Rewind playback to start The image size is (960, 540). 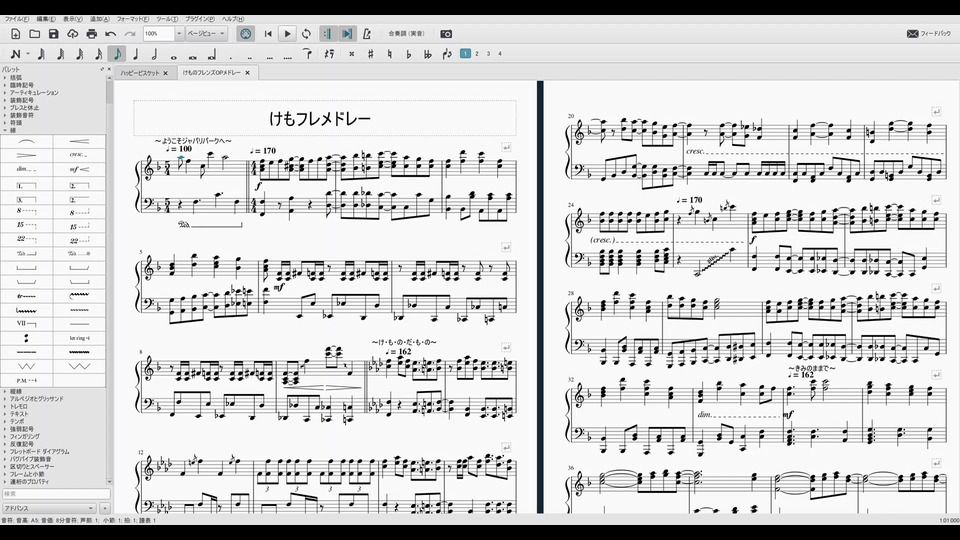pos(268,34)
